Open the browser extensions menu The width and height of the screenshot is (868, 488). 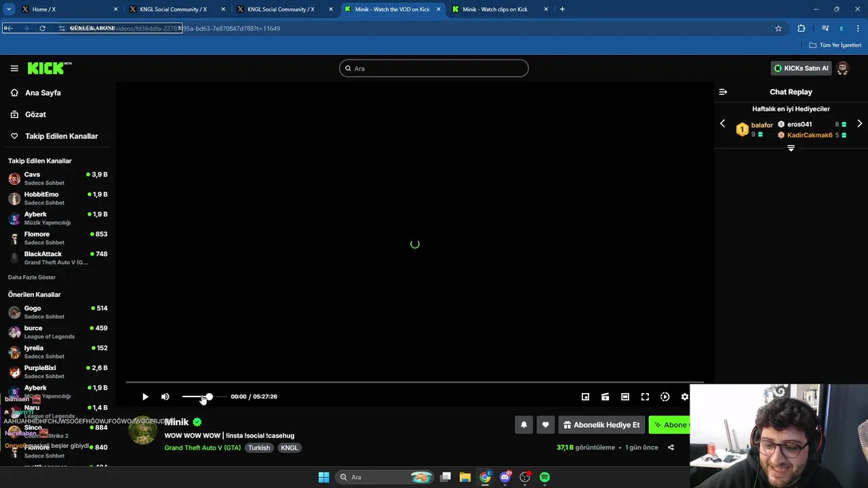tap(801, 28)
